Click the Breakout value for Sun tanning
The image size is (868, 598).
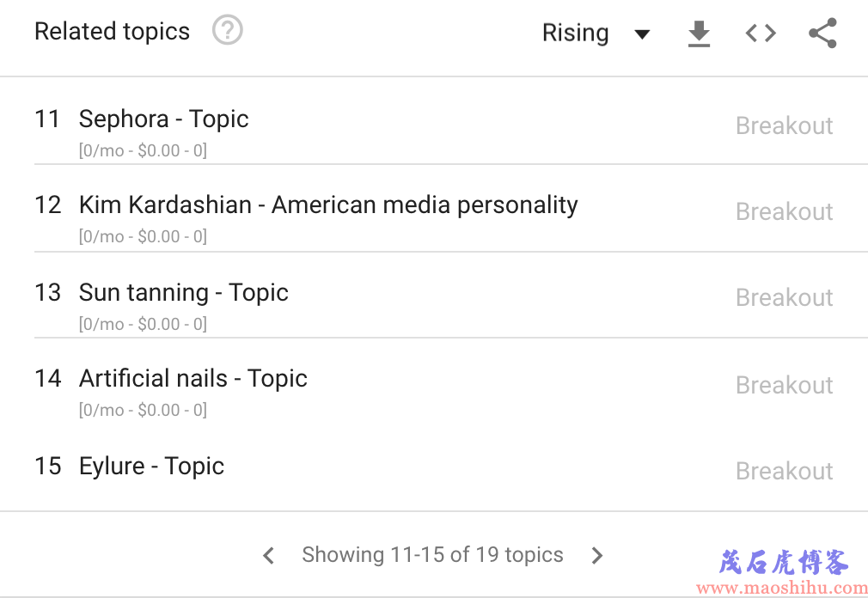785,297
